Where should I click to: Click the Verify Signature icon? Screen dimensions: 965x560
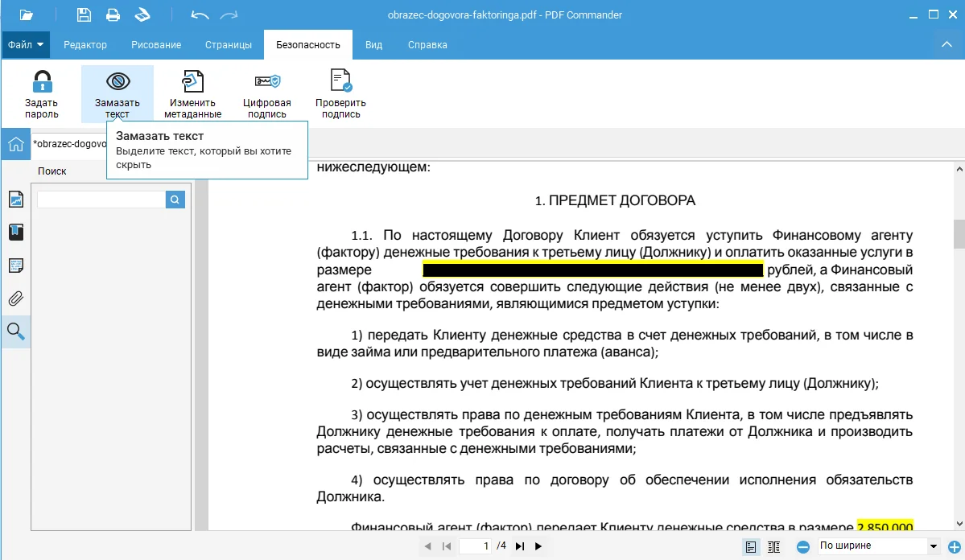[340, 82]
